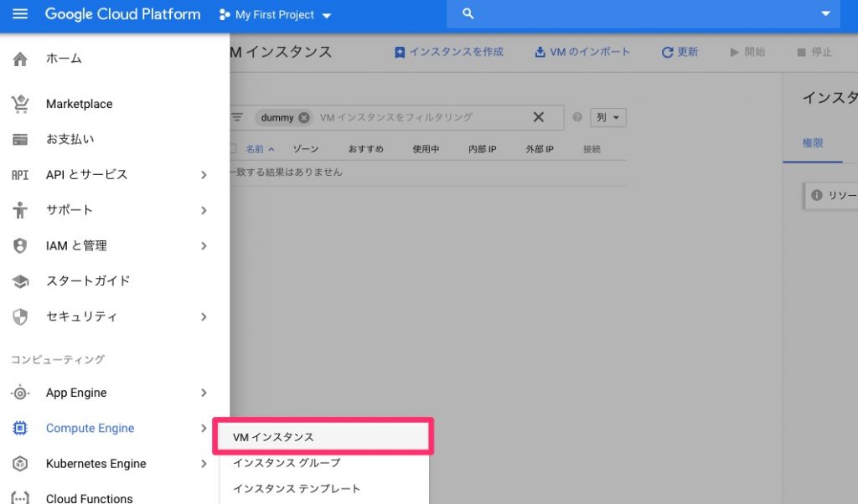Click the Compute Engine chip icon
Screen dimensions: 858x504
(x=20, y=428)
